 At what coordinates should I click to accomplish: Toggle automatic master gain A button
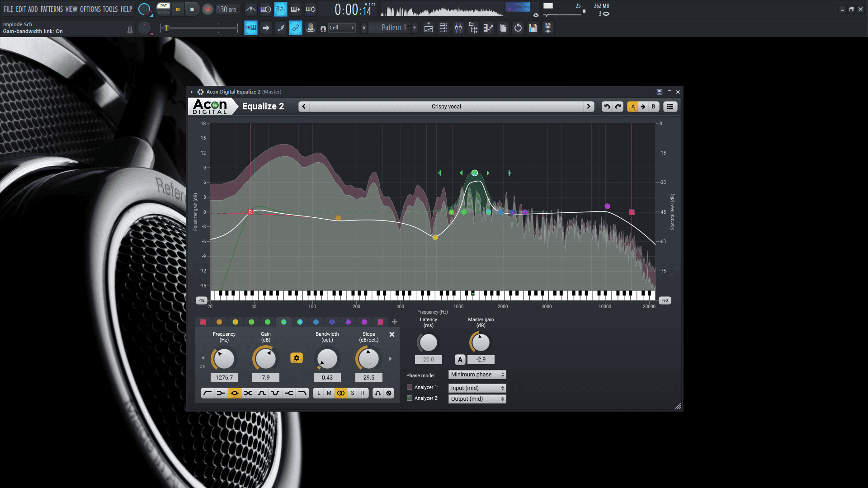pos(460,360)
